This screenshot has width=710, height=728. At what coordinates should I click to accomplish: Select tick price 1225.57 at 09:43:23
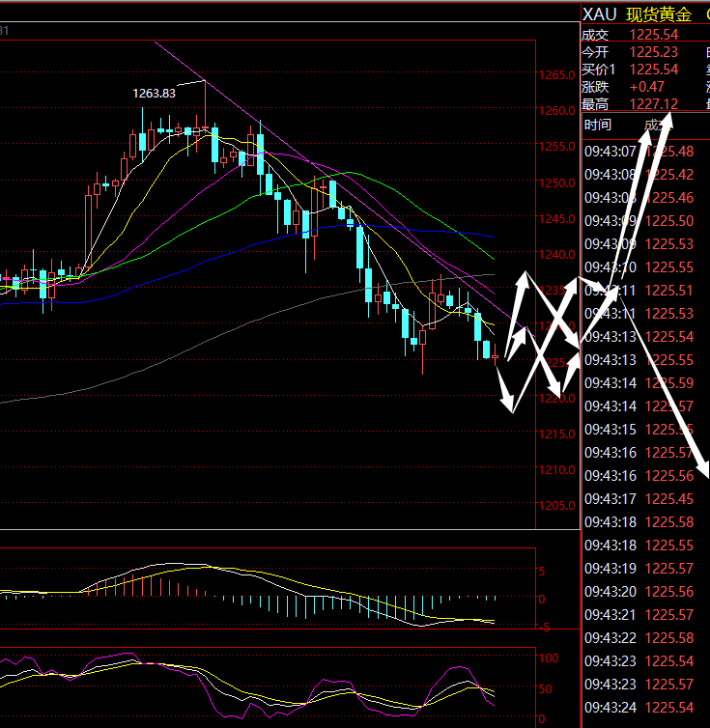669,685
